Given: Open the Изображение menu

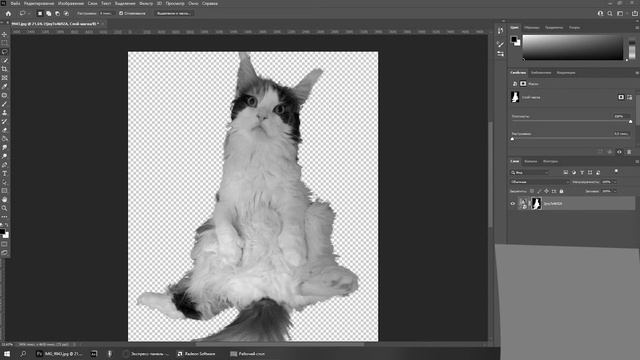Looking at the screenshot, I should [71, 3].
